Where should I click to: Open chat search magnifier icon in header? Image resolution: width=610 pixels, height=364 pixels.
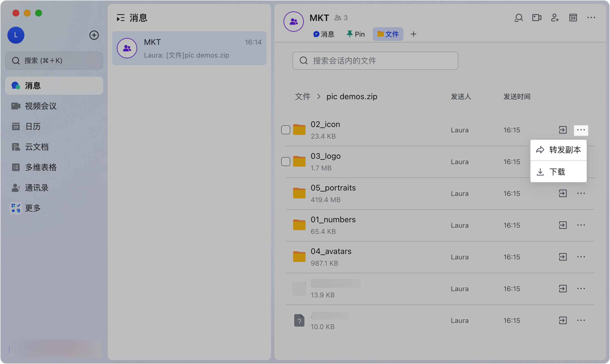[518, 18]
